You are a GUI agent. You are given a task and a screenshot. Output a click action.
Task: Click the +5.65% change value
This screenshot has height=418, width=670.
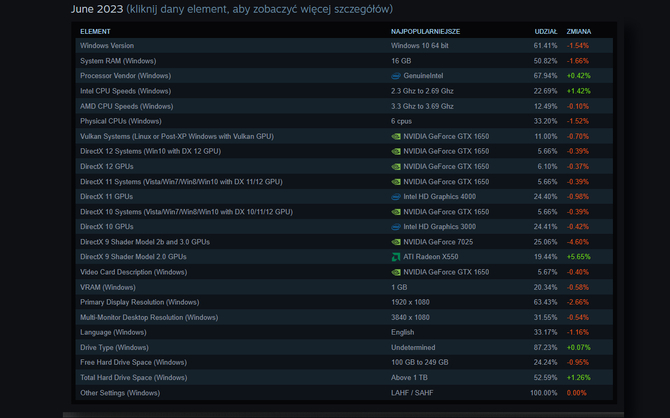(x=579, y=257)
